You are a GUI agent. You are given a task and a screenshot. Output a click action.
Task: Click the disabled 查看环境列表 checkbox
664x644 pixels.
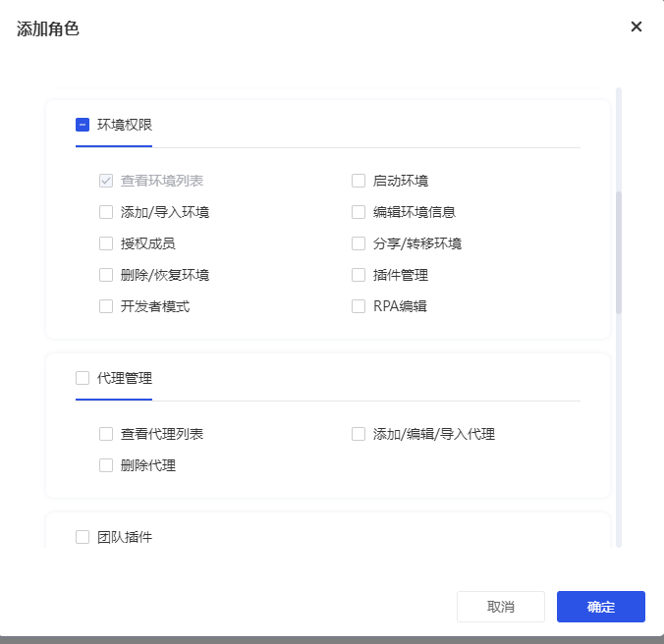pos(106,181)
